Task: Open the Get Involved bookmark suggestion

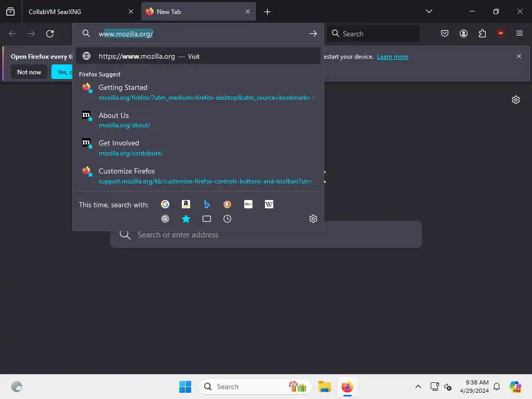Action: pos(198,148)
